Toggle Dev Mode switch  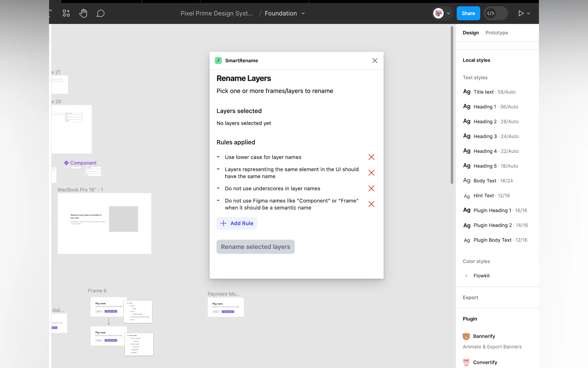tap(496, 13)
